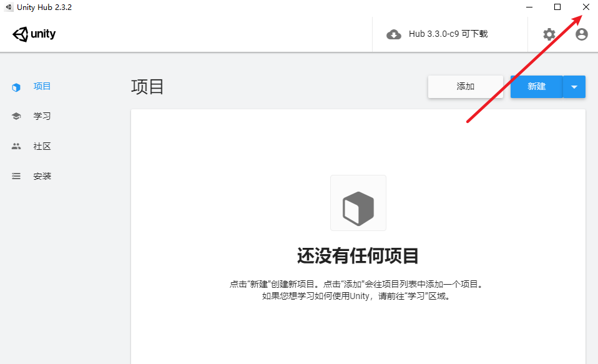Open settings with the gear icon
The width and height of the screenshot is (598, 364).
(x=549, y=34)
